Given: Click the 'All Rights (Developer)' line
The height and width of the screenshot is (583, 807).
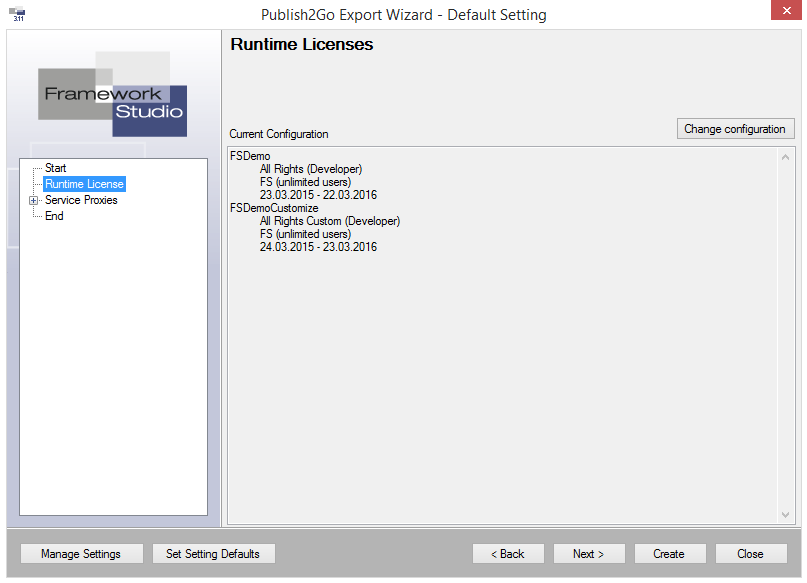Looking at the screenshot, I should [311, 169].
